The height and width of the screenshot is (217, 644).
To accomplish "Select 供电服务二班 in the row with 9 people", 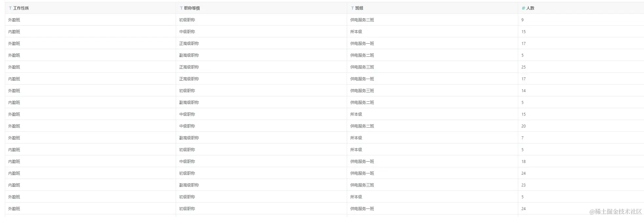I will tap(362, 20).
